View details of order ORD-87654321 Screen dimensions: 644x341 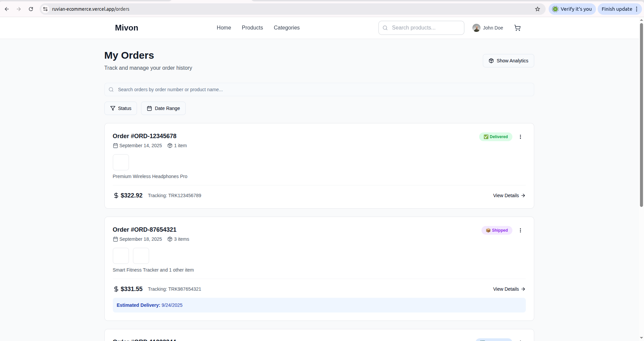509,289
